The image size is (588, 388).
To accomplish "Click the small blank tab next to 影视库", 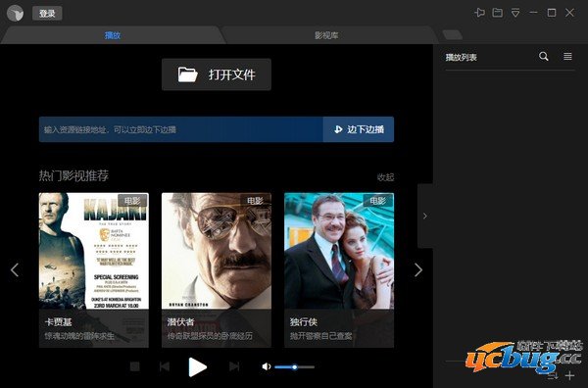I will pyautogui.click(x=452, y=35).
